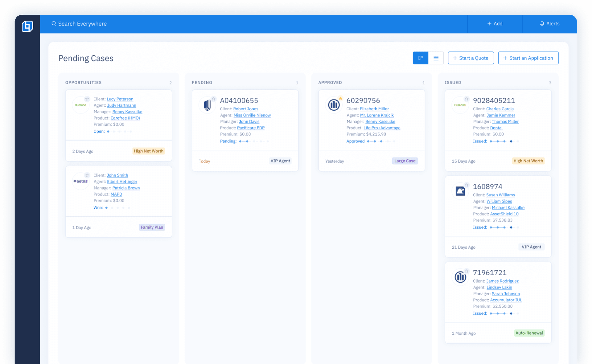Image resolution: width=592 pixels, height=364 pixels.
Task: Click Issued progress dots on case 1608974
Action: [x=504, y=227]
